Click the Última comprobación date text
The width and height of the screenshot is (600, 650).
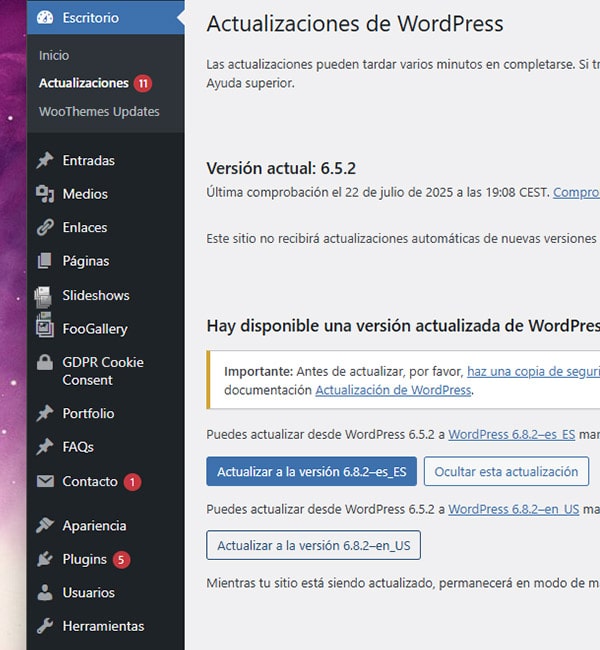pos(378,192)
